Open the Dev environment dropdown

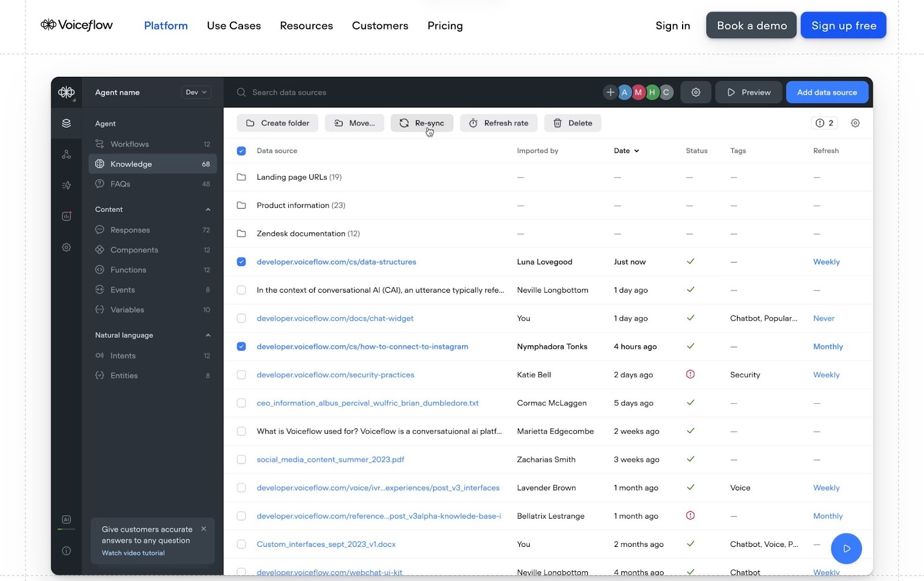coord(196,92)
